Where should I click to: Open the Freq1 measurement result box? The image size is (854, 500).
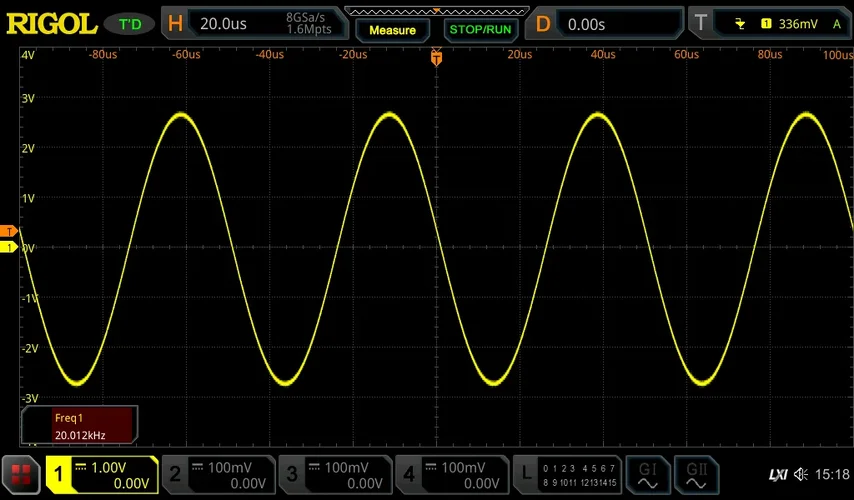point(80,425)
